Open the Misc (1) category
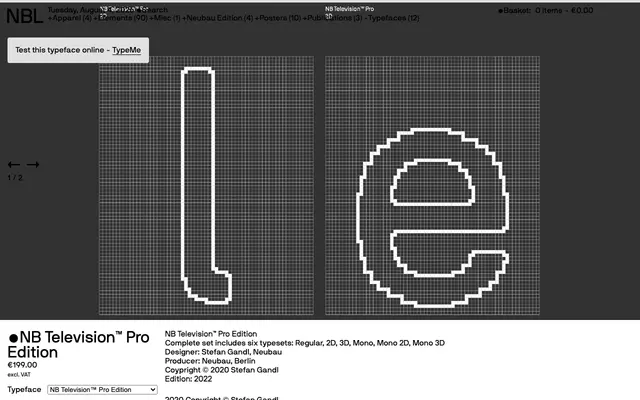 164,18
